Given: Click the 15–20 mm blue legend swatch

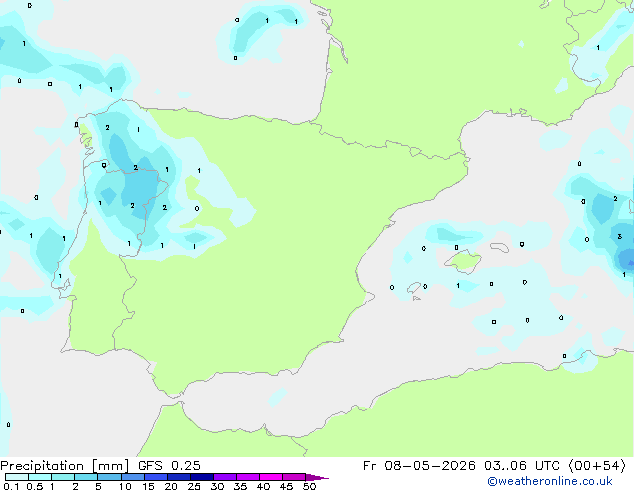Looking at the screenshot, I should 156,477.
